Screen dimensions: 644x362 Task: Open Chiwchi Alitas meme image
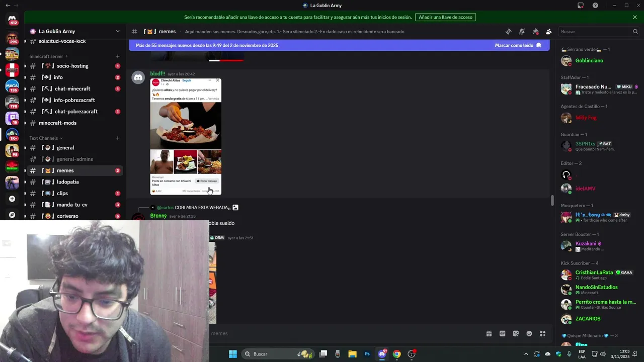(x=186, y=136)
